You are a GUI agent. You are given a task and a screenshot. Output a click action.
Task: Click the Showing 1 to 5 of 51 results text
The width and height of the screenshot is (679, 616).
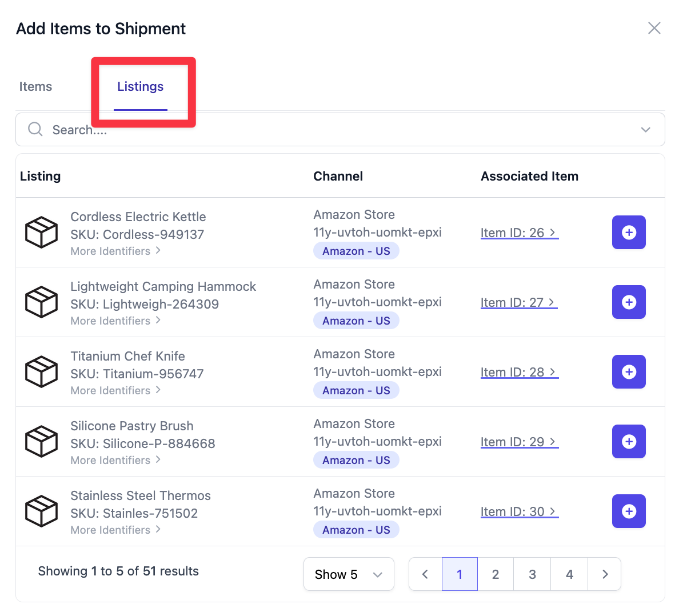118,571
